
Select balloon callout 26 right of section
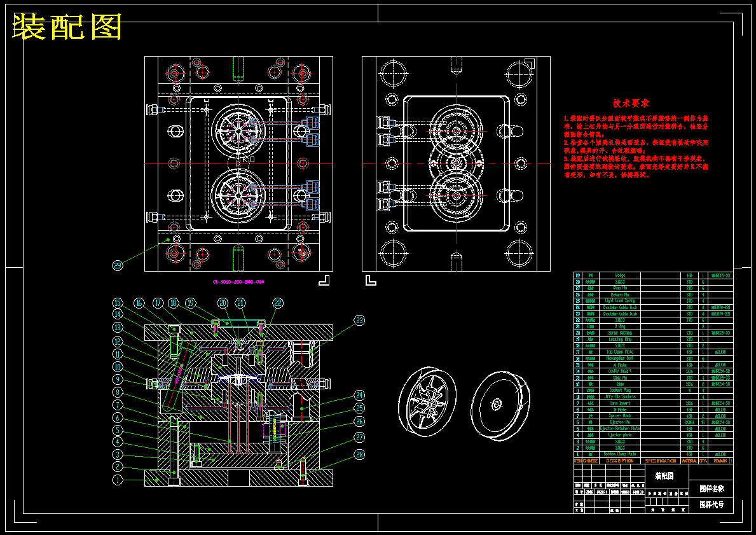(359, 422)
